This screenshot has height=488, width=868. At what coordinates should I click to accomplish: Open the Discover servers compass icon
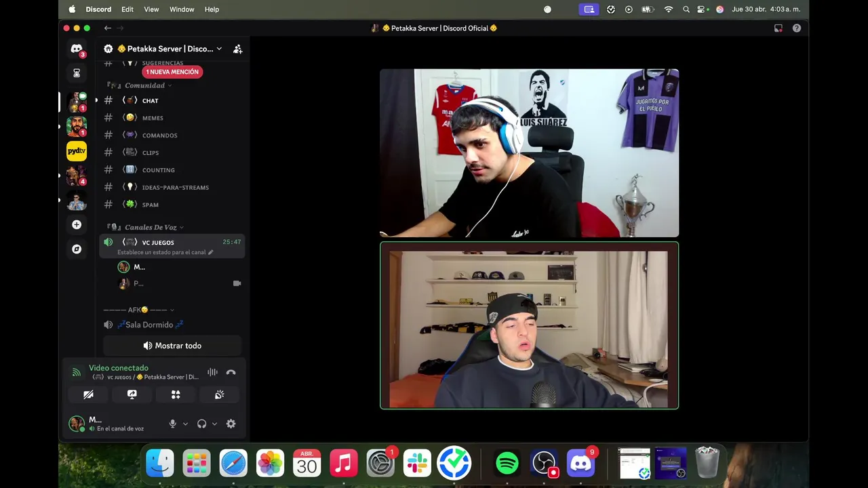coord(77,249)
